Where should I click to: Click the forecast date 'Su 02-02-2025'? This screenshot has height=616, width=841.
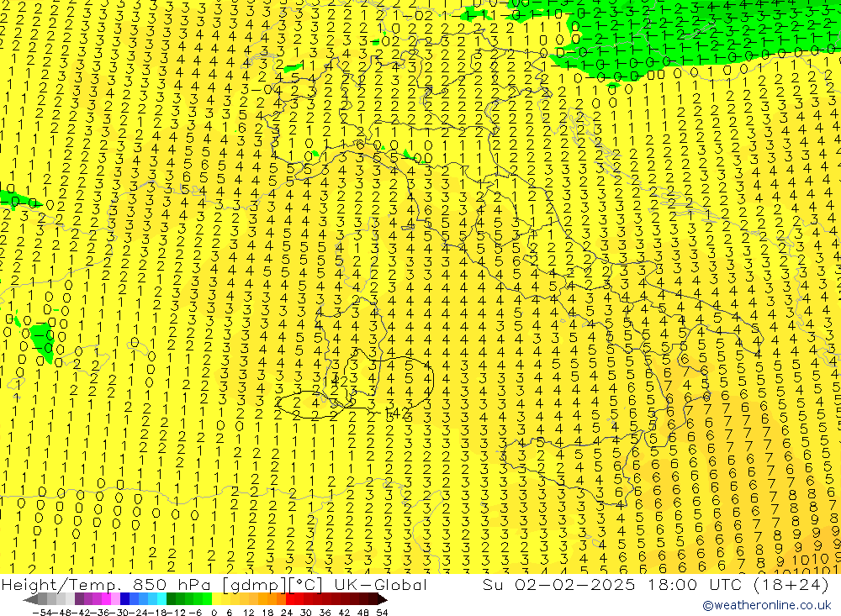coord(558,584)
